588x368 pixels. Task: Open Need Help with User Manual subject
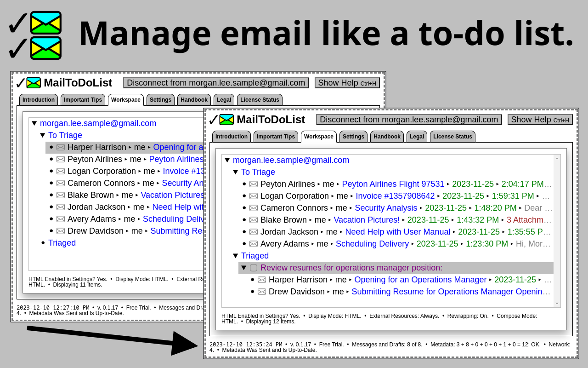[398, 232]
